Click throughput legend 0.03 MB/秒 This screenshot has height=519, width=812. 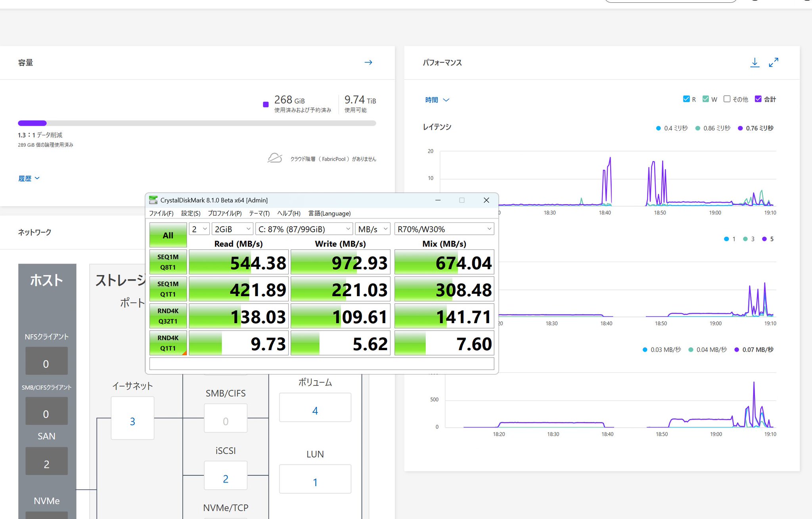click(662, 350)
